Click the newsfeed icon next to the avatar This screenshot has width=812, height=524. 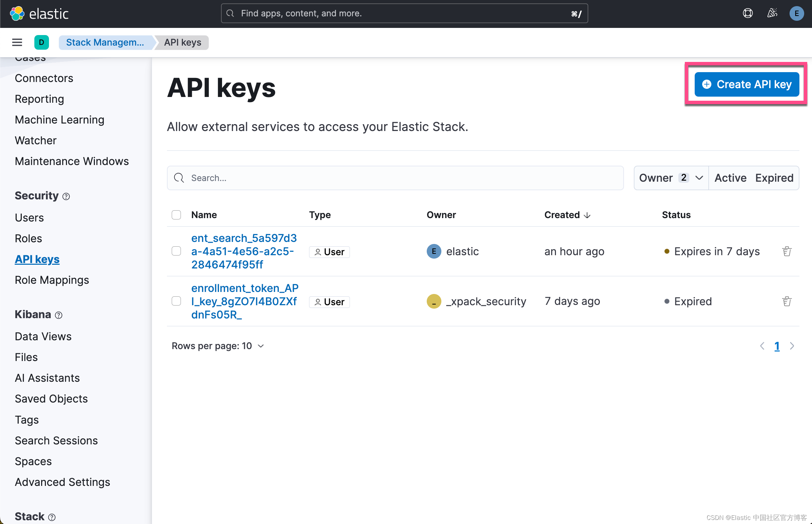pos(772,13)
